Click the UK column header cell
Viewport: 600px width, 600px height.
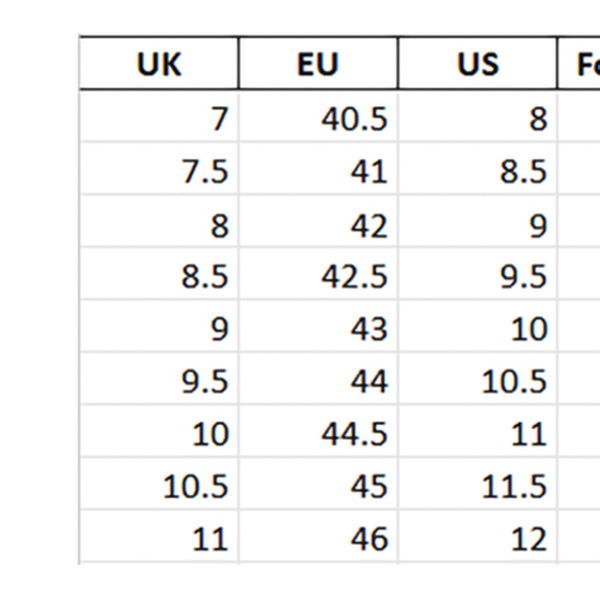pos(159,64)
